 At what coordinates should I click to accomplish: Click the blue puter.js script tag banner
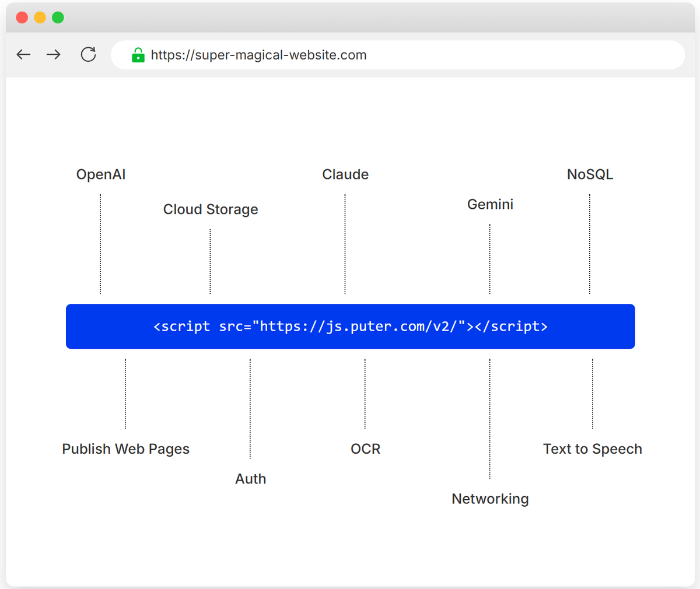point(350,327)
